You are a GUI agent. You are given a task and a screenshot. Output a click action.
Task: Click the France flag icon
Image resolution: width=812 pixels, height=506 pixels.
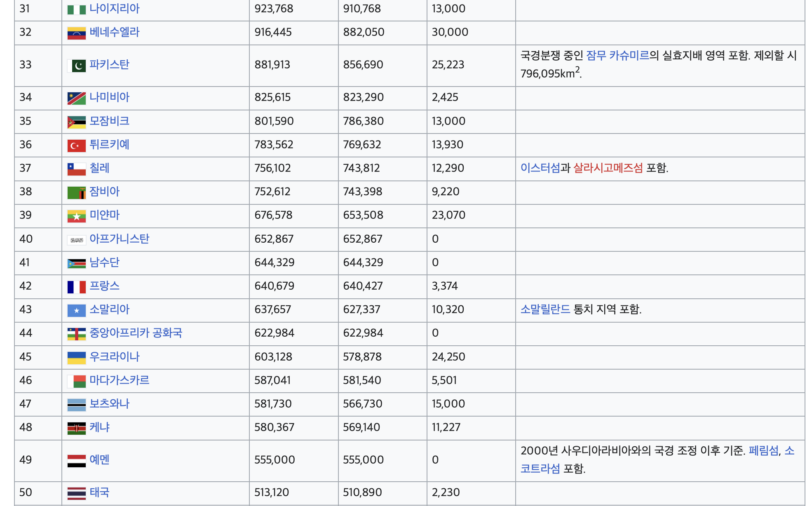[76, 287]
